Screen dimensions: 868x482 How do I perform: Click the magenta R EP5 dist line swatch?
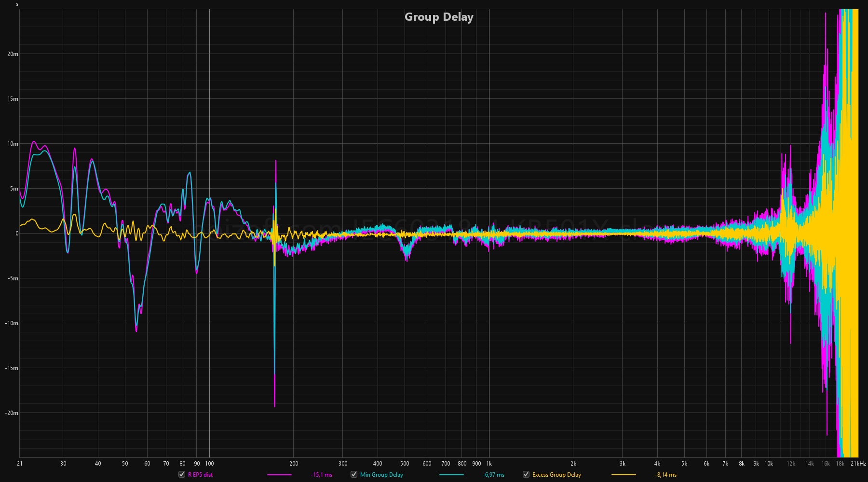(x=279, y=475)
